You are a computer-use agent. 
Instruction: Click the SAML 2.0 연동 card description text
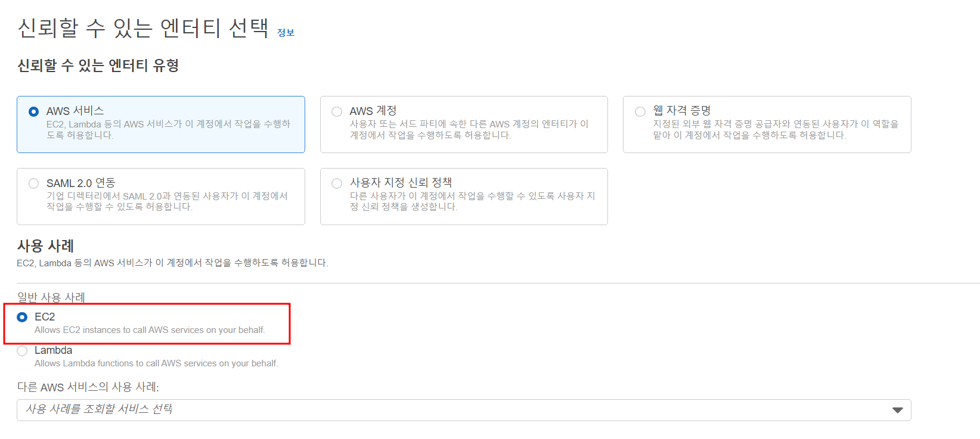[x=167, y=201]
